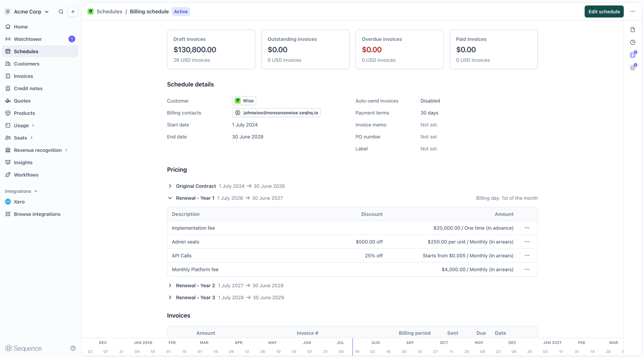The image size is (644, 358).
Task: Open the Acme Corp workspace dropdown
Action: coord(27,12)
